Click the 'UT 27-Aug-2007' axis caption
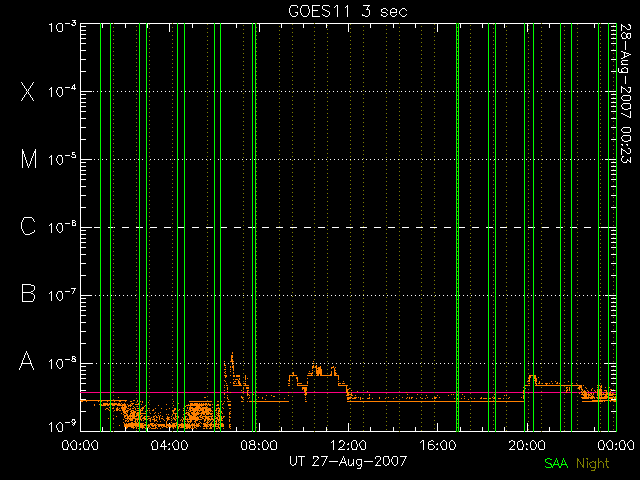 point(348,461)
